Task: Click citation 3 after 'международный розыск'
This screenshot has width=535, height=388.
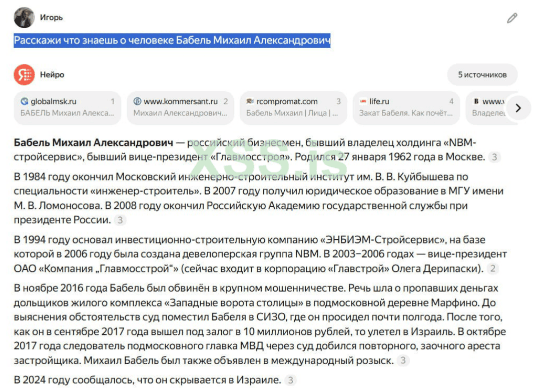Action: coord(403,360)
